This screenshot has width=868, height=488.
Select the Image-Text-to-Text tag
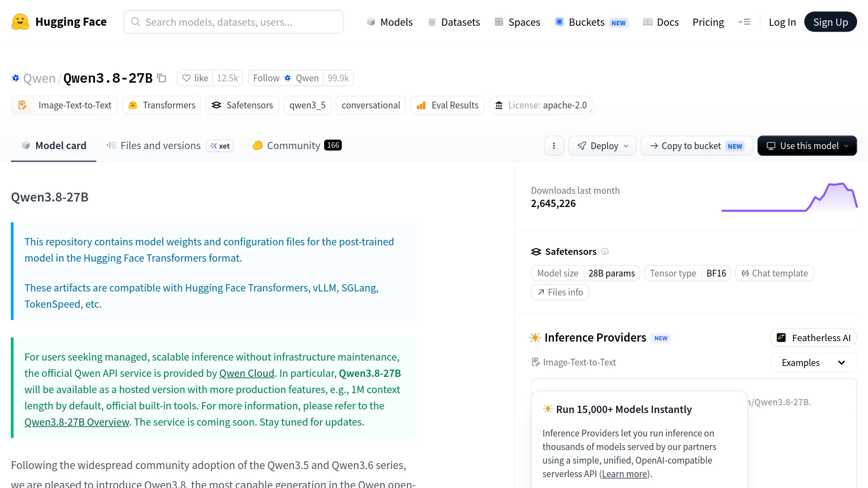pos(64,105)
